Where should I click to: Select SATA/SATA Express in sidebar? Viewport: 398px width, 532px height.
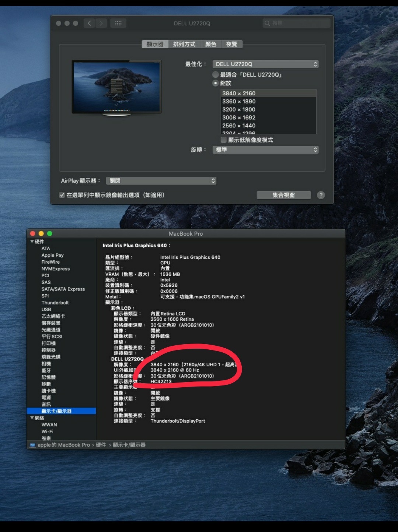tap(63, 289)
